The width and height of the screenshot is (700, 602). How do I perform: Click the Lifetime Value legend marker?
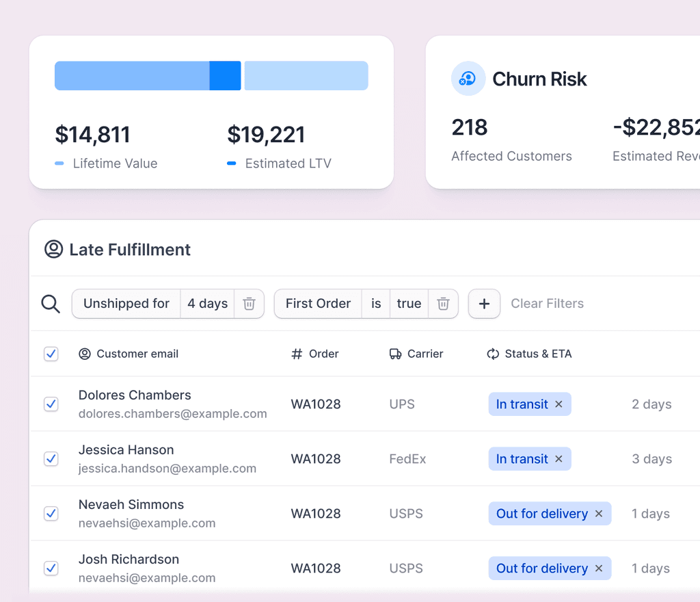tap(59, 163)
